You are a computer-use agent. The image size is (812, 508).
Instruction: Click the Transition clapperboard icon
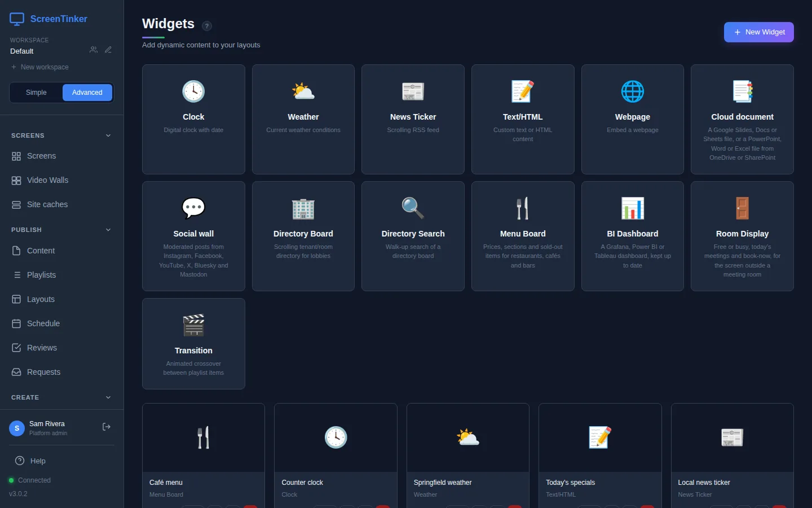(x=193, y=325)
